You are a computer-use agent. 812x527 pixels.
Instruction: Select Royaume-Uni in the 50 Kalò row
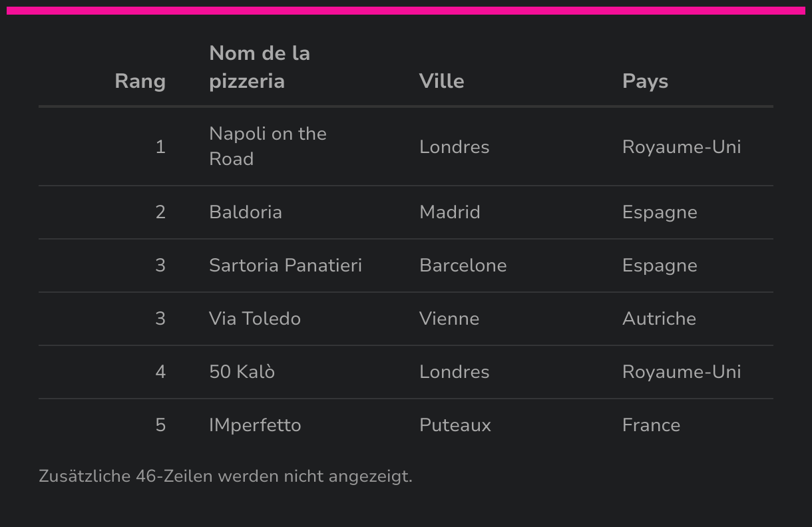coord(682,372)
